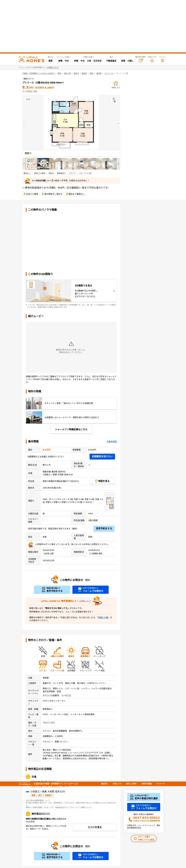Select the building exterior thumbnail
This screenshot has height=868, width=186.
click(x=43, y=164)
